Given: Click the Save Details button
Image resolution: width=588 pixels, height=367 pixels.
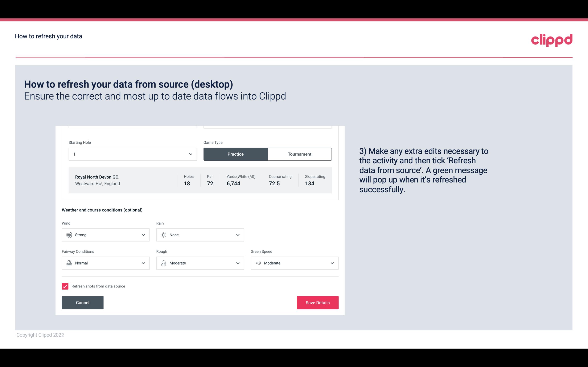Looking at the screenshot, I should pyautogui.click(x=317, y=303).
